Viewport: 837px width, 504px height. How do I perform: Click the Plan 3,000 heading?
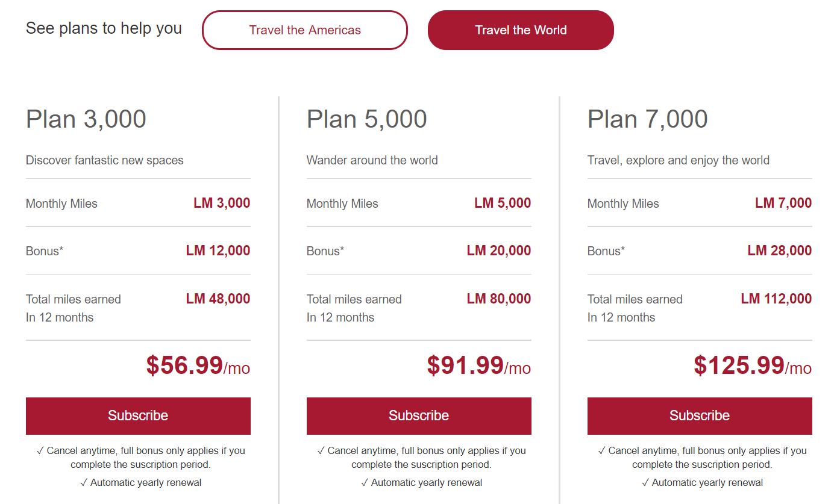coord(86,119)
